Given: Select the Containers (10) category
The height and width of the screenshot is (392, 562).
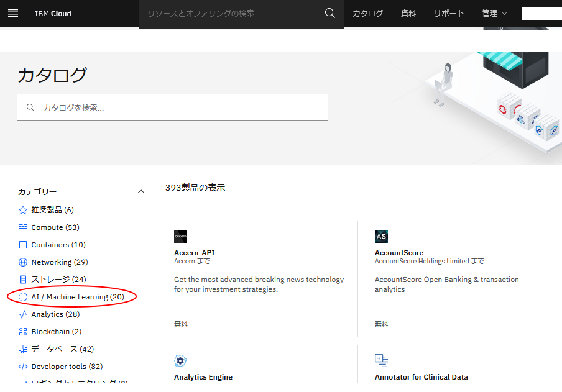Looking at the screenshot, I should tap(58, 245).
